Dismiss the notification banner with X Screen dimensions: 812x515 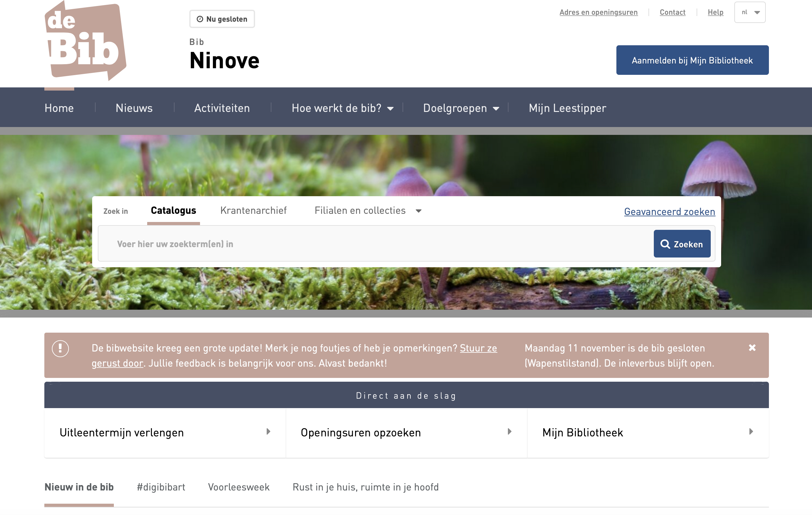point(752,347)
